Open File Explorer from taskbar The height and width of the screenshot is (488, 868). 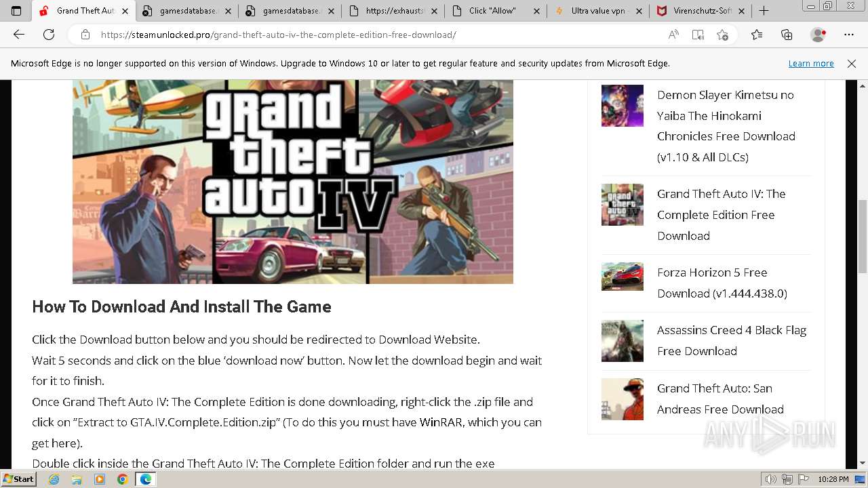[77, 479]
